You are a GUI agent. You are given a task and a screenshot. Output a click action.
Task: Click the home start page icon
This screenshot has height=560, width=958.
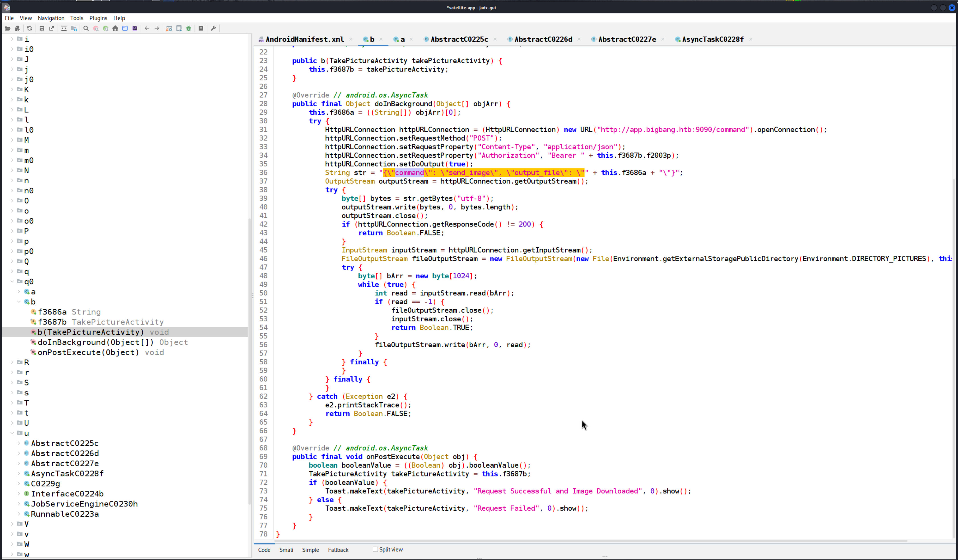115,29
